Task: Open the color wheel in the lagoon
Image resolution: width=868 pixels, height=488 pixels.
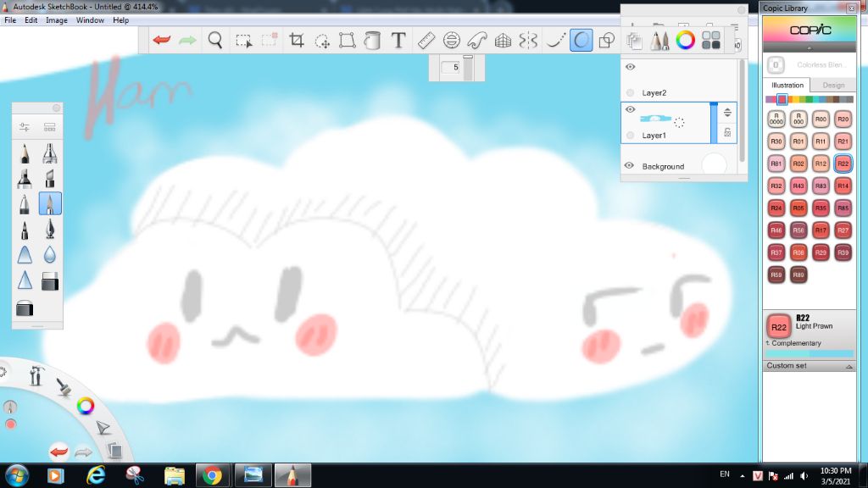Action: (86, 406)
